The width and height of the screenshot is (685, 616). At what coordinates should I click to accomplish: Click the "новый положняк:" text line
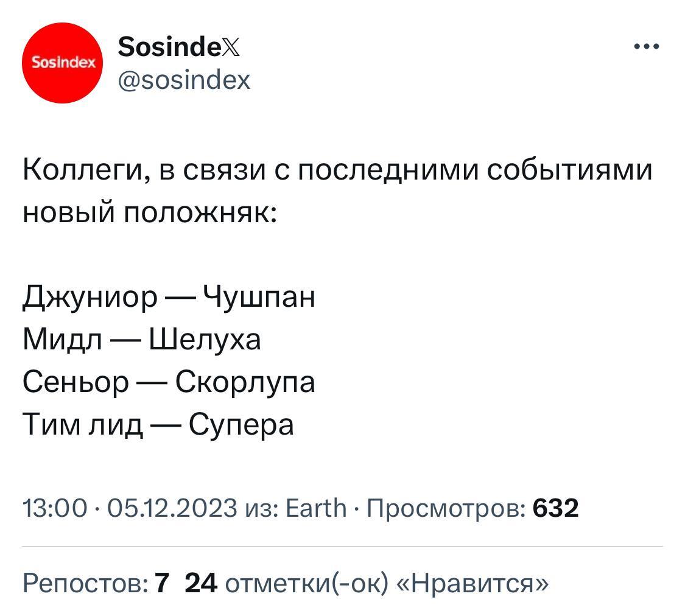150,212
